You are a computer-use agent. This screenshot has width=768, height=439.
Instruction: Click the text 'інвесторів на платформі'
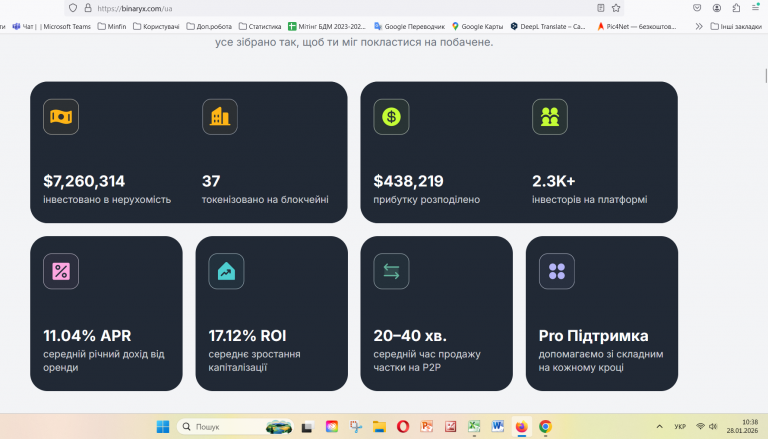[x=590, y=199]
